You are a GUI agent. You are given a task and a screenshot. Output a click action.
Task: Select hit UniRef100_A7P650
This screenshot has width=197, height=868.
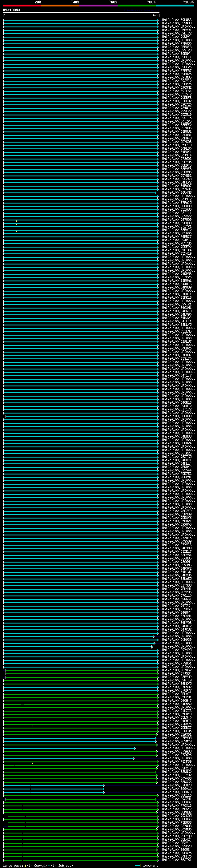coord(176,43)
